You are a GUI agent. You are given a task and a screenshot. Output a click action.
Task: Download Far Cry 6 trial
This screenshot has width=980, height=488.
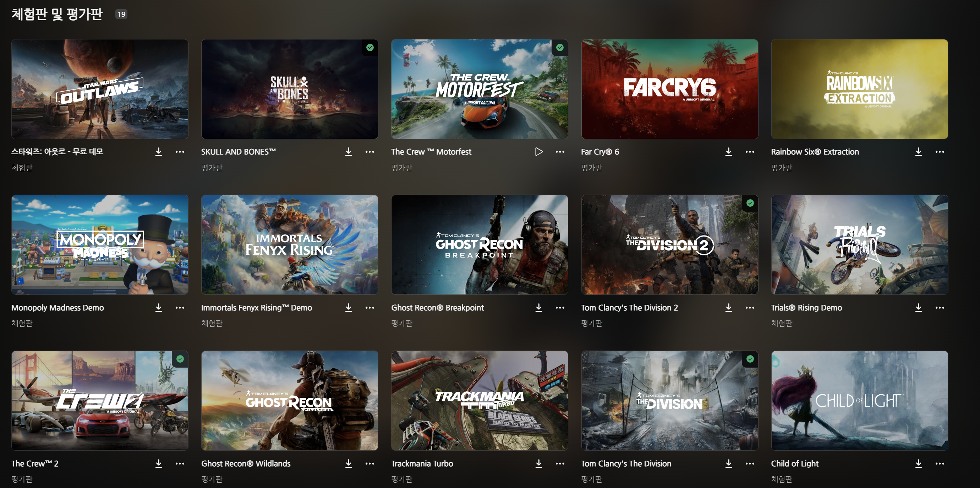click(x=728, y=152)
